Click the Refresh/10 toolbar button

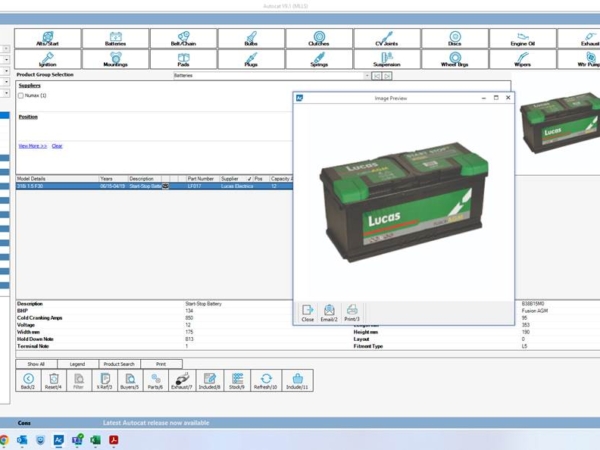266,381
